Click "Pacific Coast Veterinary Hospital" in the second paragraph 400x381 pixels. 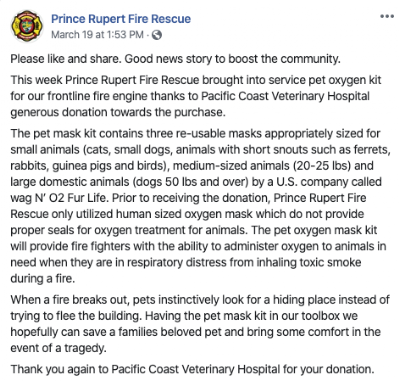click(285, 96)
